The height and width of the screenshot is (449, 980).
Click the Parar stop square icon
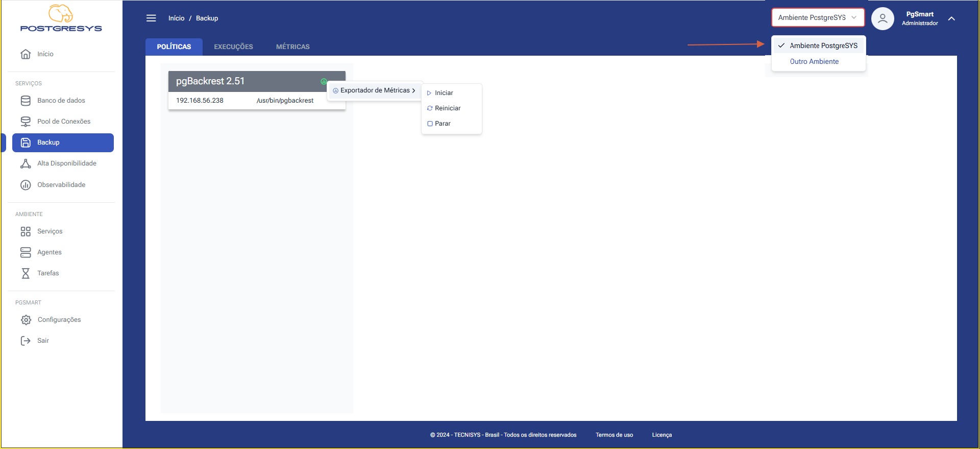(x=430, y=124)
